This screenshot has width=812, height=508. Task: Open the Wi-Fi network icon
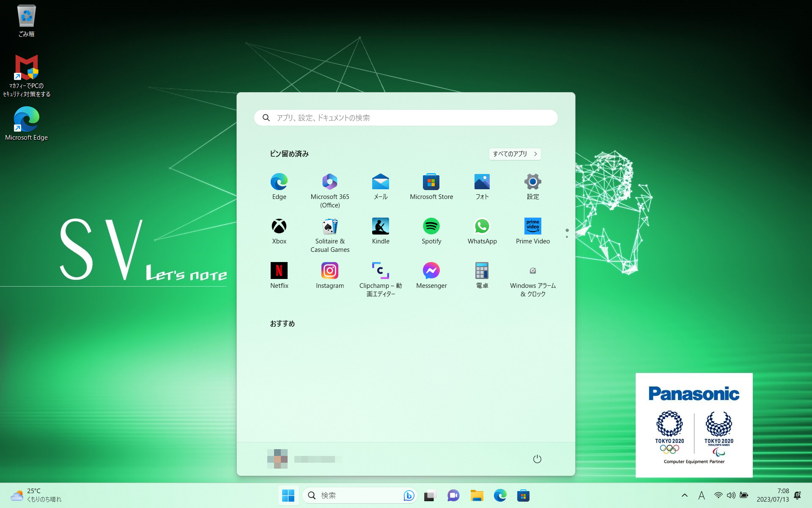coord(718,495)
